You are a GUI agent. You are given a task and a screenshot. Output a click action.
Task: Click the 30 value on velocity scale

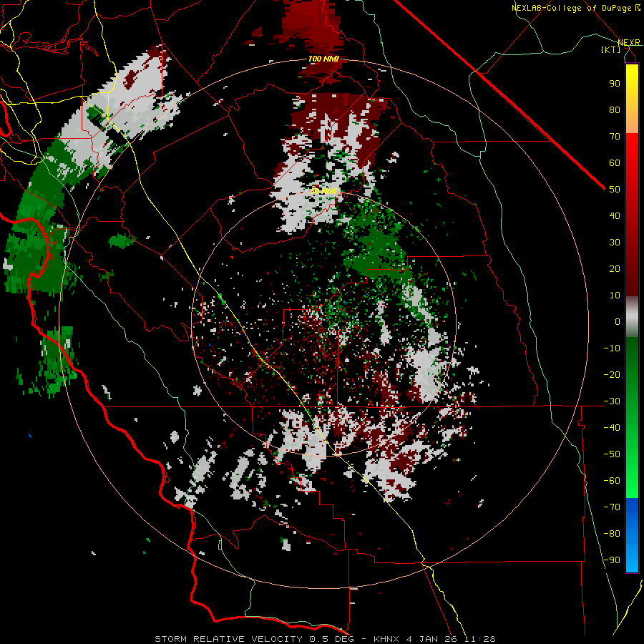pos(615,243)
